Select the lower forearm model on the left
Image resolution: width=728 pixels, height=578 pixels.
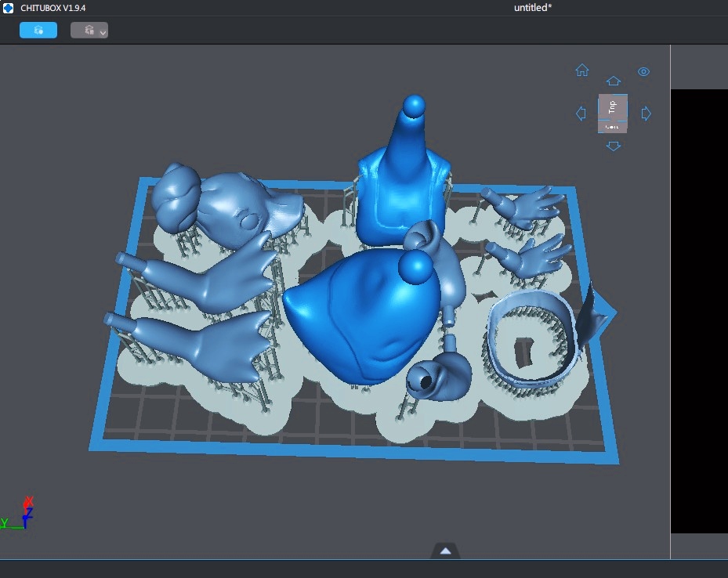tap(196, 345)
